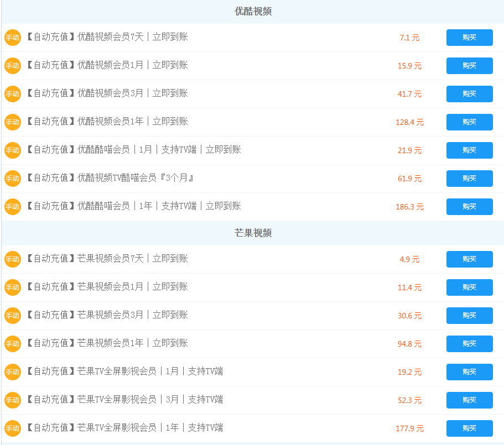The height and width of the screenshot is (445, 504).
Task: Buy 优酷酷喵会员 1月 for 21.9 元
Action: click(x=469, y=150)
